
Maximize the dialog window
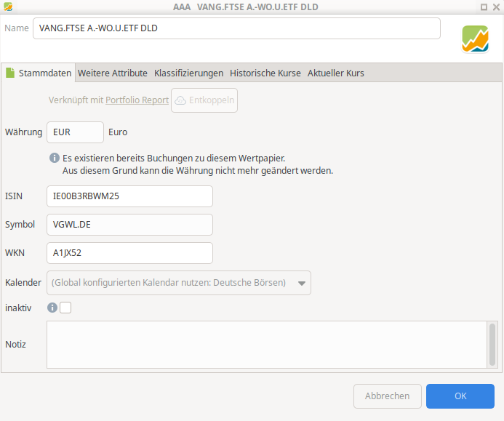click(x=484, y=7)
